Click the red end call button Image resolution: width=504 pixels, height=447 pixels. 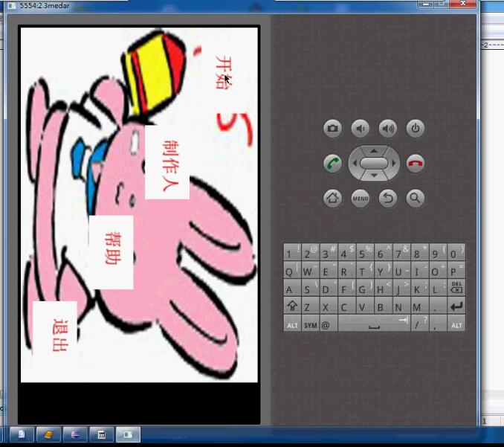point(416,164)
